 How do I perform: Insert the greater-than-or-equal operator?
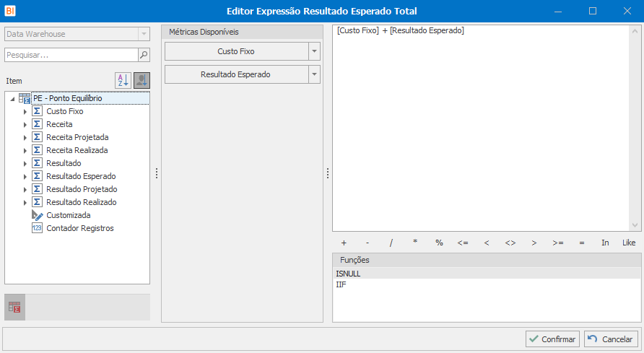[x=558, y=243]
